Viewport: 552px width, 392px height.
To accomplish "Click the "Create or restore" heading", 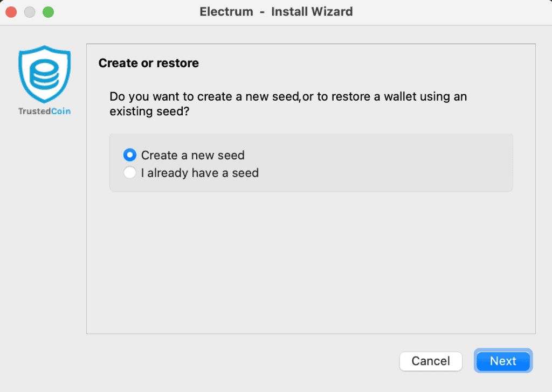I will pyautogui.click(x=148, y=63).
